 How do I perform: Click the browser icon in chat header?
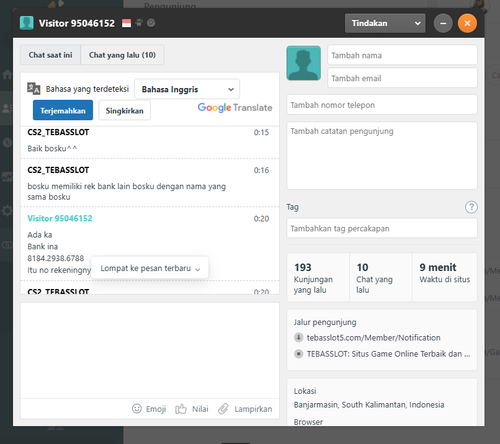click(151, 23)
